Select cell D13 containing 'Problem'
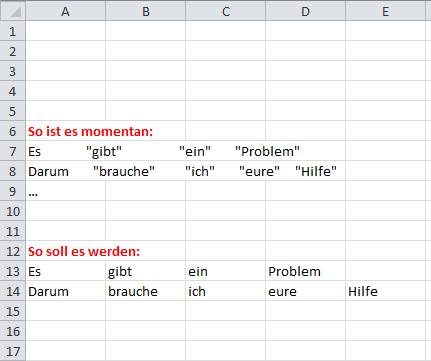This screenshot has height=361, width=431. (x=305, y=271)
